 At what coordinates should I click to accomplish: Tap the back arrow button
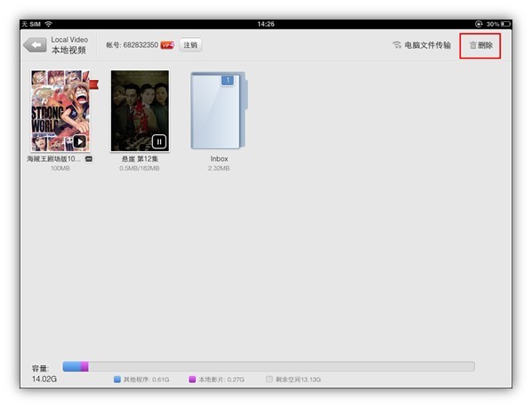pos(35,44)
